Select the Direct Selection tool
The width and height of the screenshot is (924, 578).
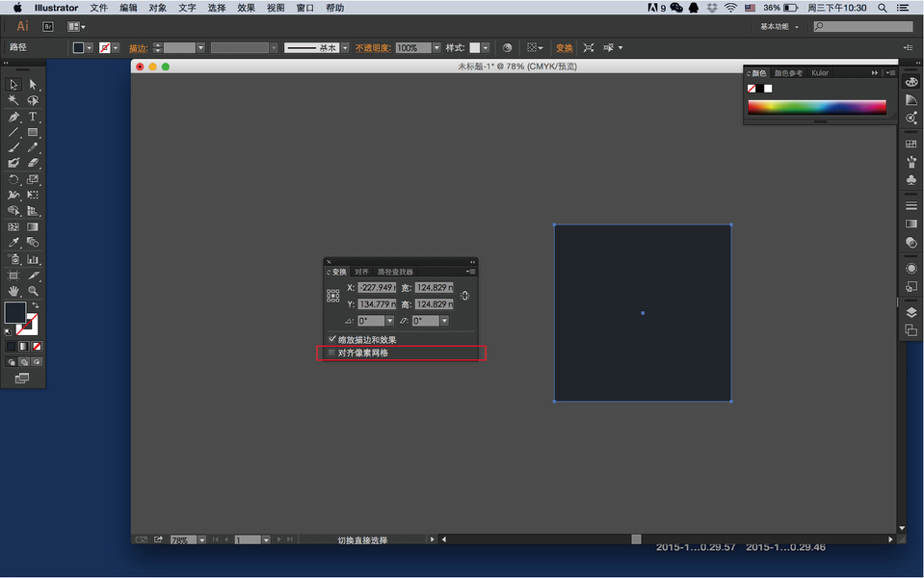[x=33, y=85]
